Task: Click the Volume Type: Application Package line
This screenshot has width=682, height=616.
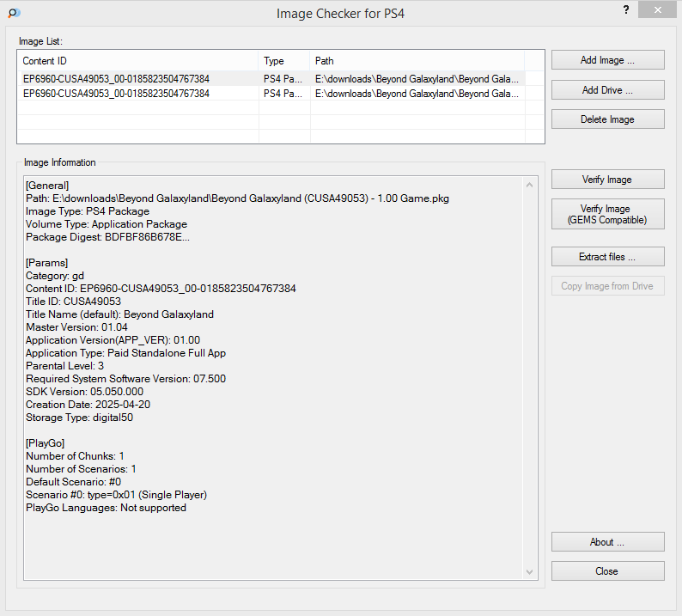Action: click(x=107, y=224)
